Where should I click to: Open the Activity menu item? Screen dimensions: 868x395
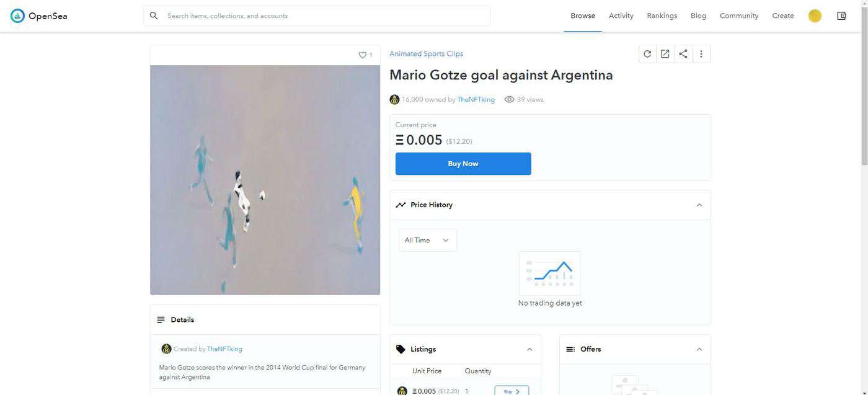pos(621,16)
